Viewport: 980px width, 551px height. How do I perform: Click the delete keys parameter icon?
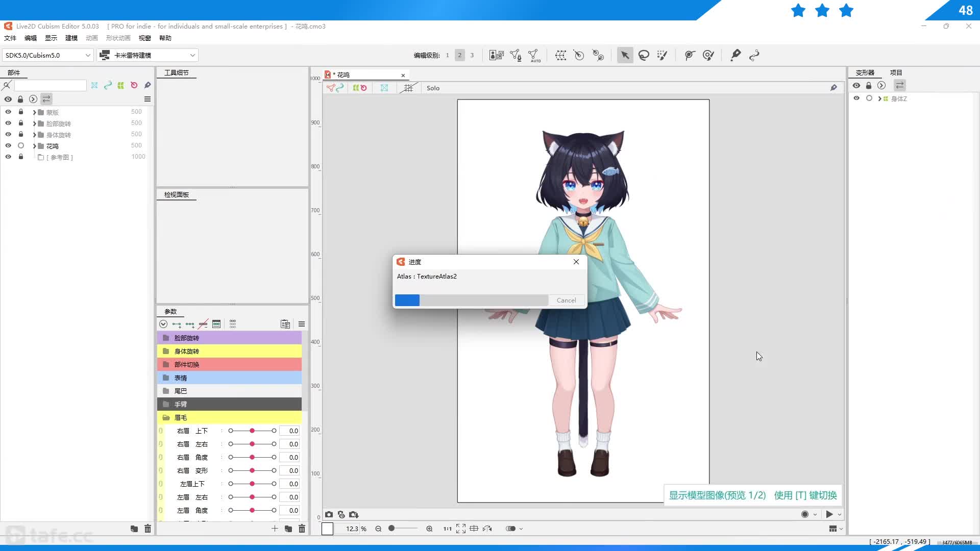click(203, 324)
